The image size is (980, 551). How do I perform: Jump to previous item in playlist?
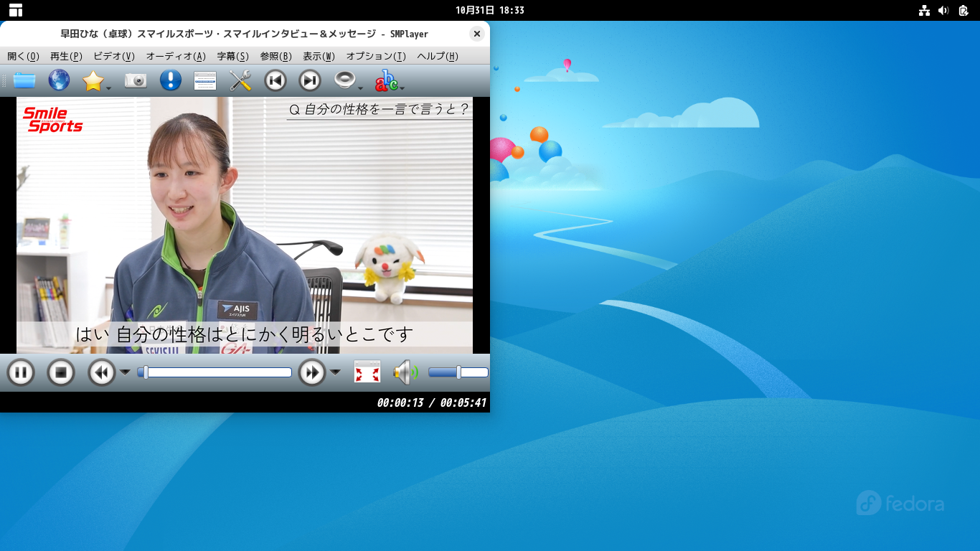pos(275,80)
